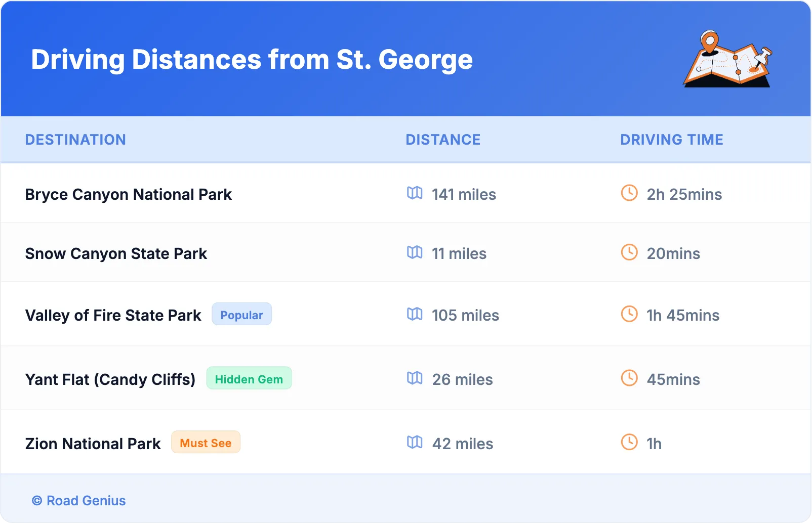812x523 pixels.
Task: Click the clock icon in the Zion row
Action: 629,442
